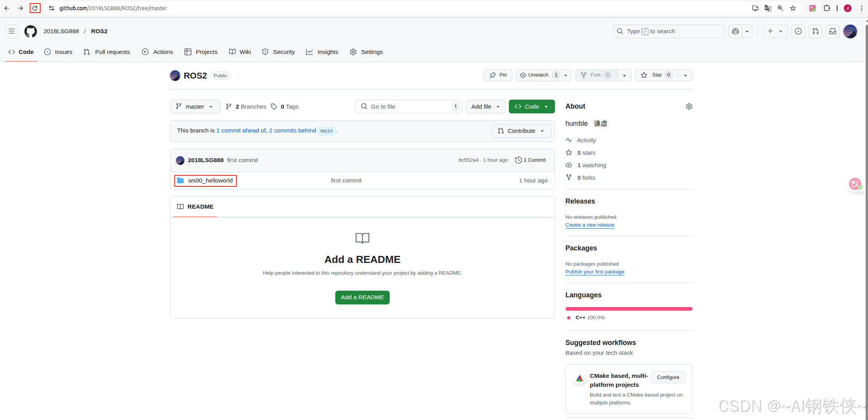Click the open book icon above Add a README

(x=362, y=238)
